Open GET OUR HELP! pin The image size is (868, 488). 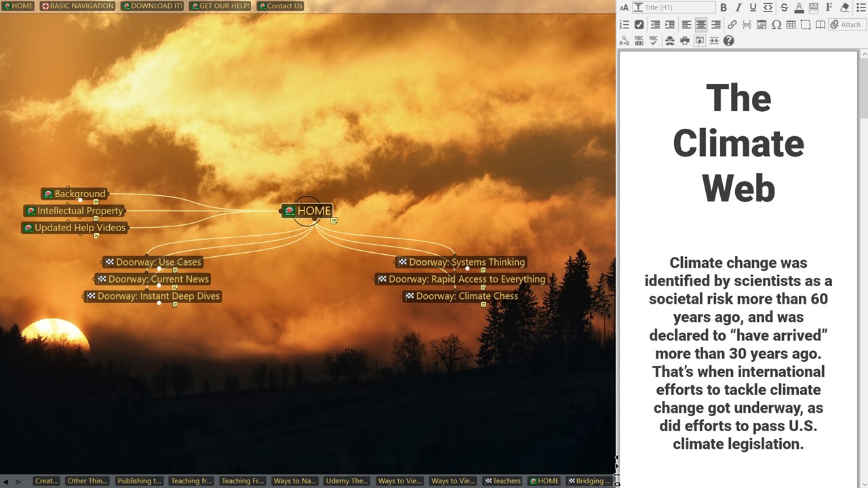pyautogui.click(x=220, y=6)
